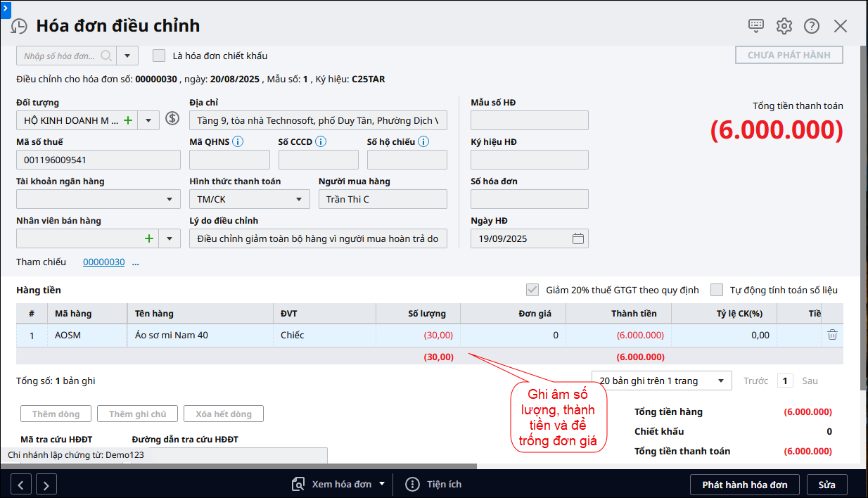Open the '20 bản ghi trên 1 trang' dropdown
Screen dimensions: 868x498
(720, 381)
